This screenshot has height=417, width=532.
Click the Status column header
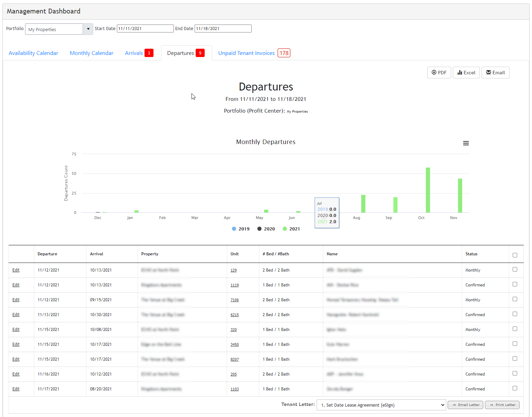click(x=471, y=254)
